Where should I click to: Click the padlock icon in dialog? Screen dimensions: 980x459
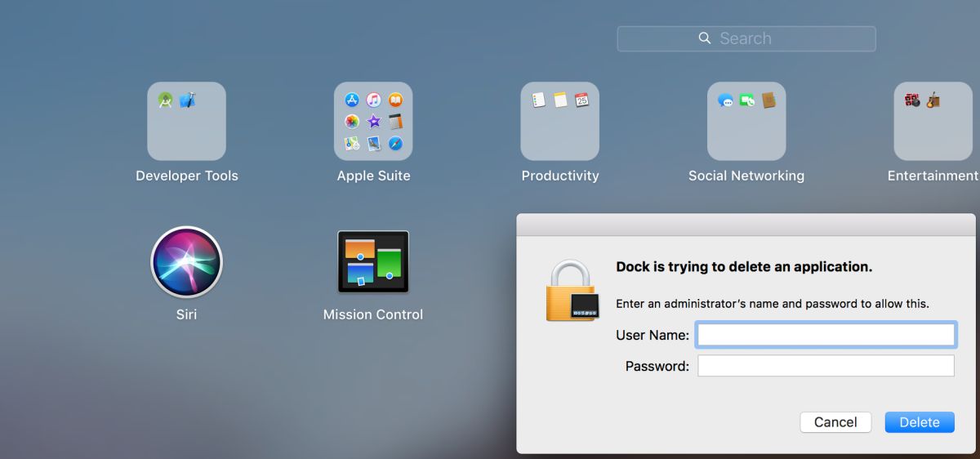(572, 291)
